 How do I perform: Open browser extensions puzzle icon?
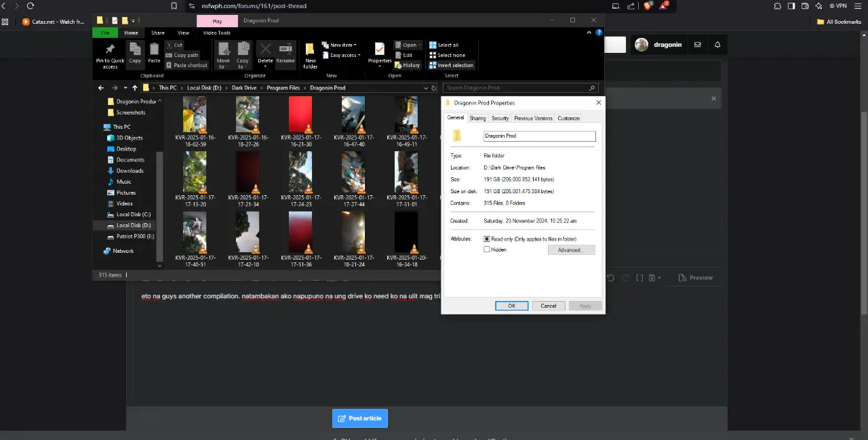pyautogui.click(x=777, y=5)
